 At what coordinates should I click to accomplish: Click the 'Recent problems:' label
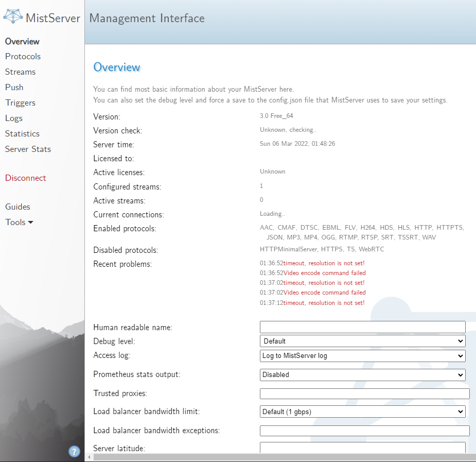(122, 264)
